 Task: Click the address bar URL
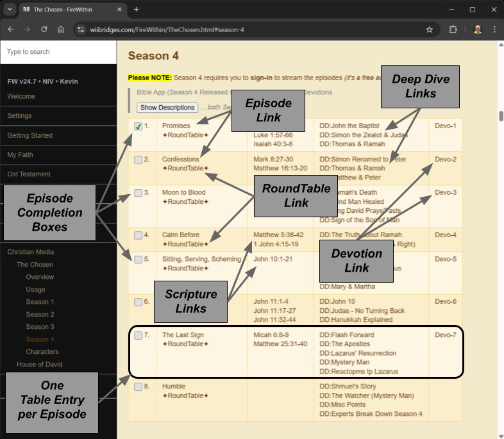click(x=167, y=29)
